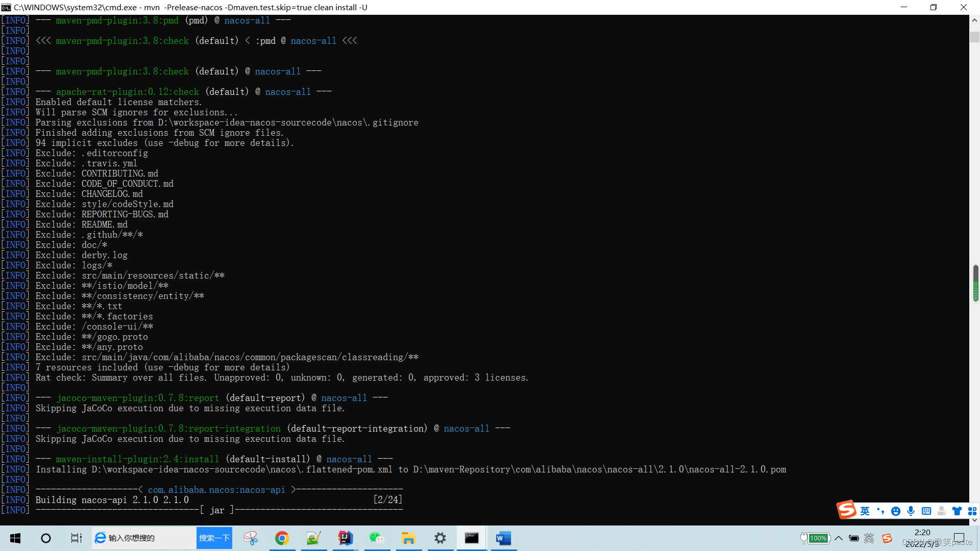Click "Enabled default license matchers." line
This screenshot has height=551, width=980.
[x=119, y=102]
